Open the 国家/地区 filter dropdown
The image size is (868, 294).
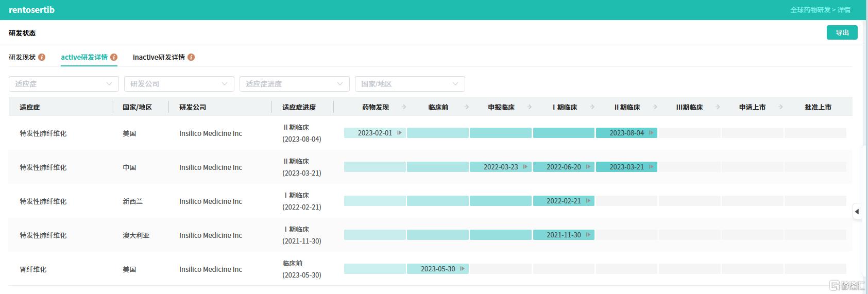[410, 84]
